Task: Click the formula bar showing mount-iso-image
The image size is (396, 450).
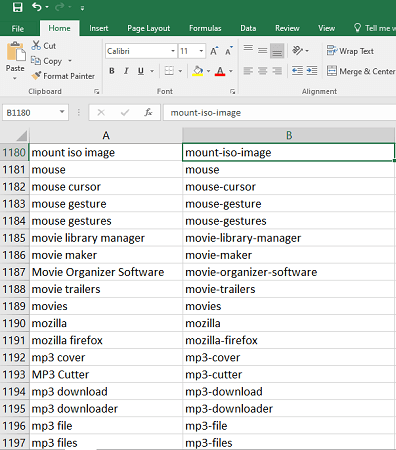Action: click(x=279, y=113)
